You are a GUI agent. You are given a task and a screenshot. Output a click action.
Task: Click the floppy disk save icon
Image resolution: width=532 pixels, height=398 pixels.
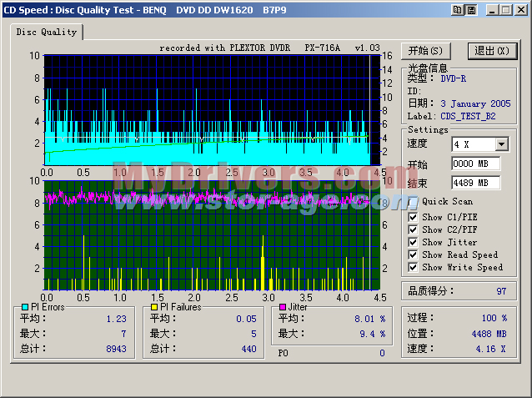(471, 9)
